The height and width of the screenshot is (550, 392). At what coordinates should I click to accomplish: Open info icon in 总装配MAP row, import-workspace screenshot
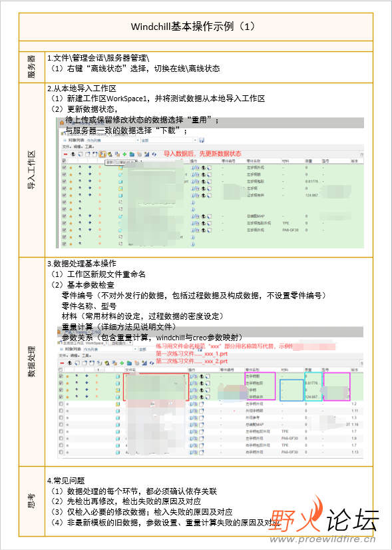tap(192, 216)
